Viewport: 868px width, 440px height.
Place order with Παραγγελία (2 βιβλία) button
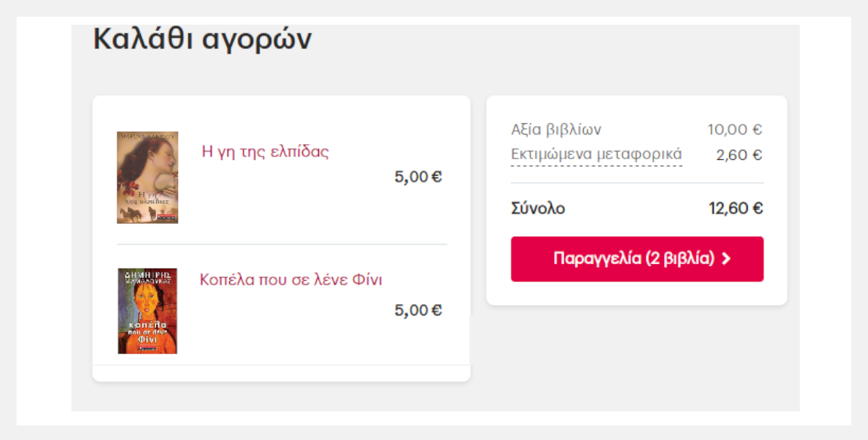(x=637, y=259)
